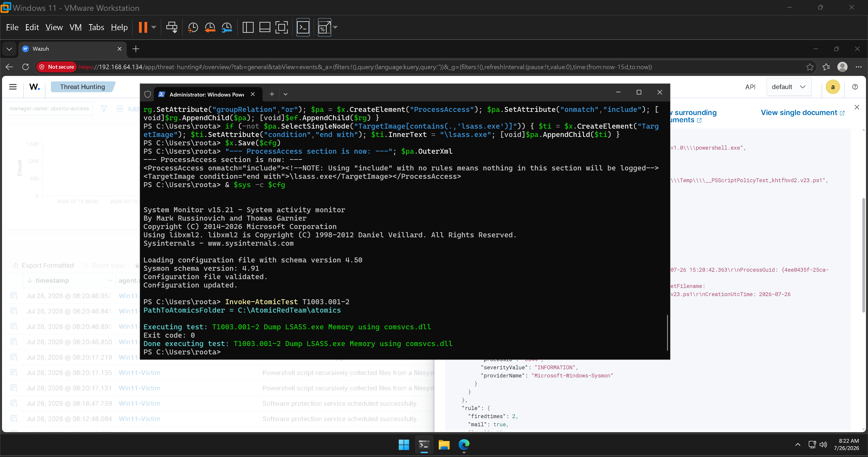This screenshot has width=868, height=457.
Task: Open the default index pattern dropdown
Action: 788,87
